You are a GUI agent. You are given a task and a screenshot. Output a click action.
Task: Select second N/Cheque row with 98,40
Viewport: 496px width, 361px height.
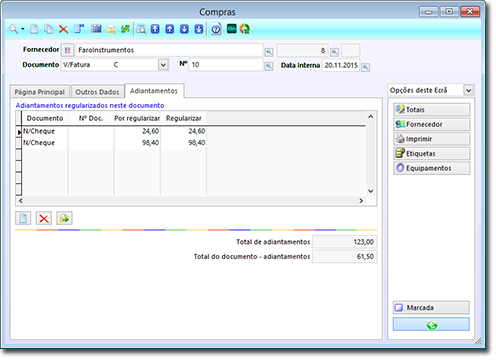coord(114,143)
